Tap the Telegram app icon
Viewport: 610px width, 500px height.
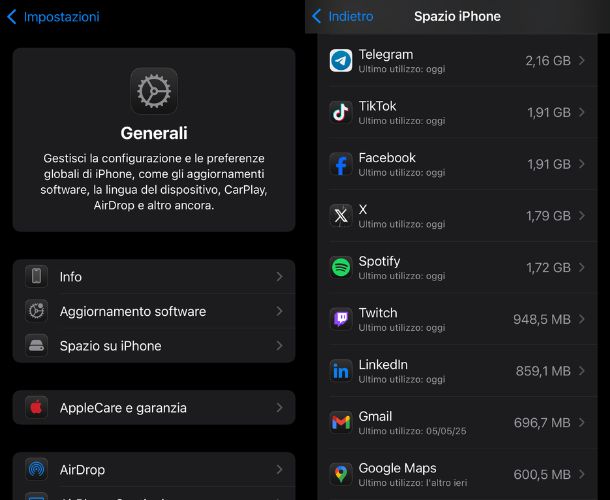coord(341,61)
